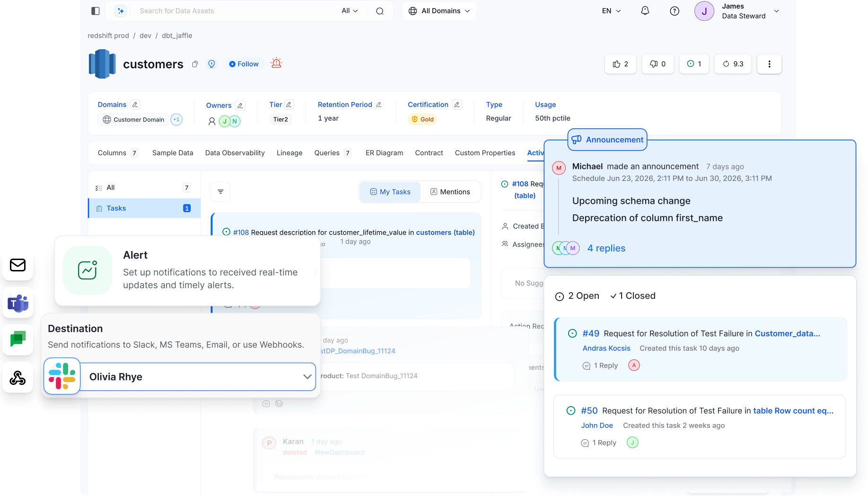Edit Certification with pencil icon
This screenshot has height=496, width=868.
tap(457, 104)
